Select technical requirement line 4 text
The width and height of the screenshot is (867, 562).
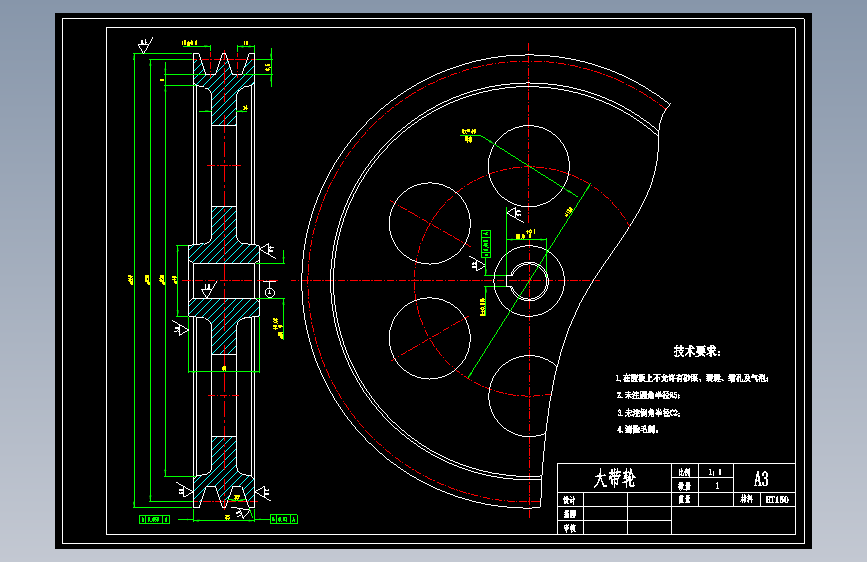[x=638, y=429]
